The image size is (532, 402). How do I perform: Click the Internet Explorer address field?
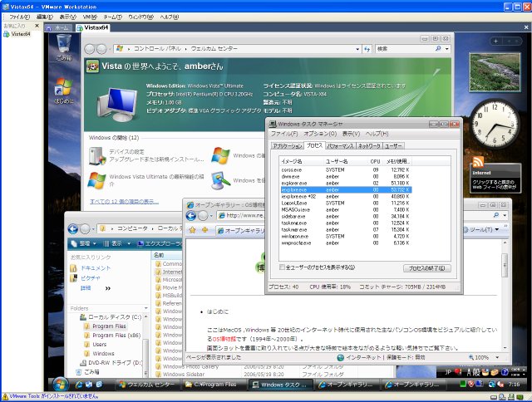tap(241, 216)
